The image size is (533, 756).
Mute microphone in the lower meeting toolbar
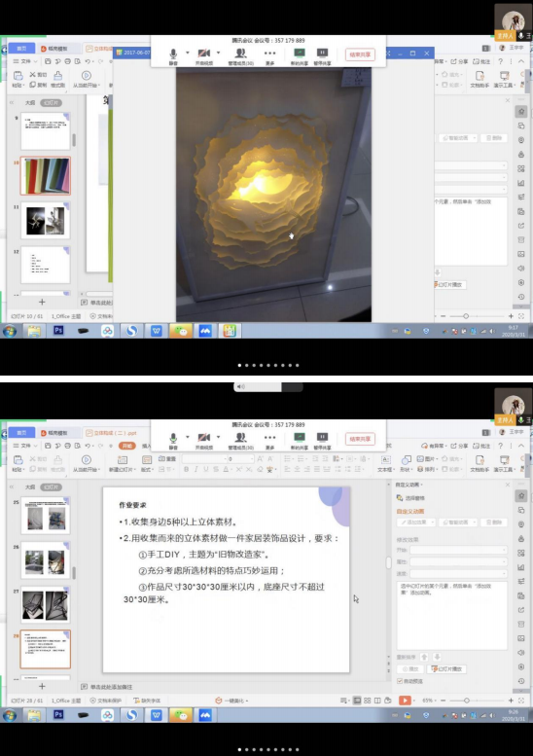tap(173, 440)
